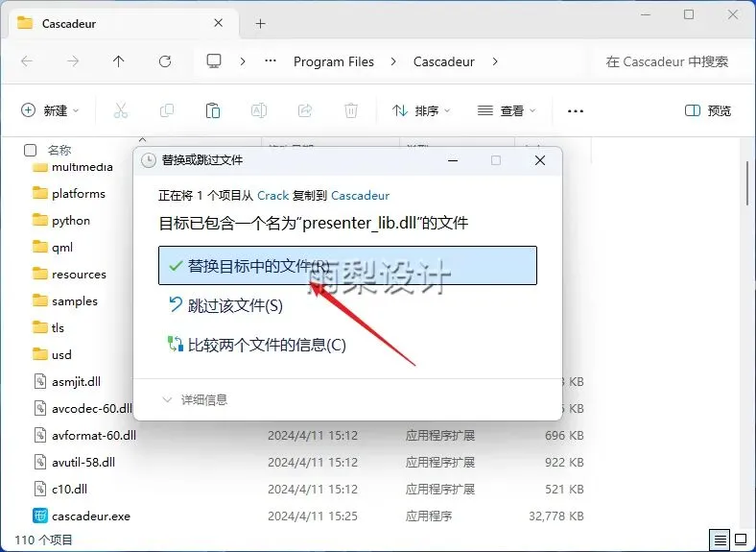The height and width of the screenshot is (552, 756).
Task: Open the breadcrumb ellipsis menu
Action: point(271,61)
